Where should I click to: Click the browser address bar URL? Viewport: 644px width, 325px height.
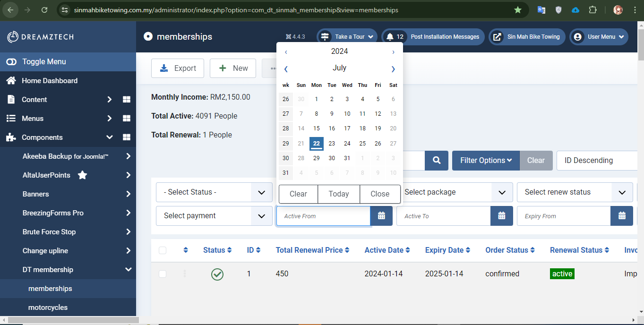click(x=236, y=10)
